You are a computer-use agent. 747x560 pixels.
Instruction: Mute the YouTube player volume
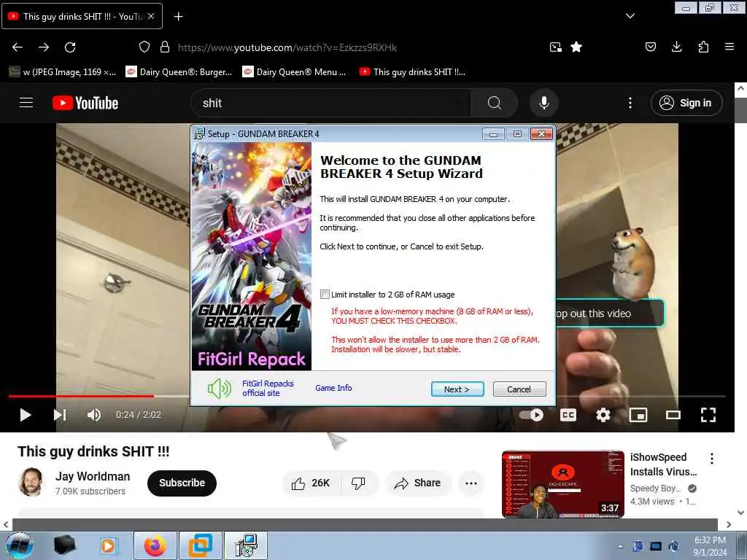tap(94, 415)
